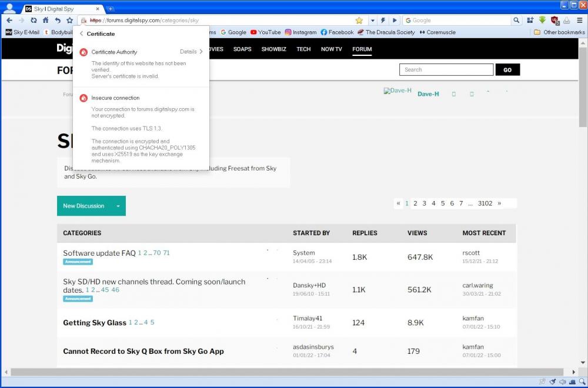
Task: Reload the page with the refresh icon
Action: (x=34, y=20)
